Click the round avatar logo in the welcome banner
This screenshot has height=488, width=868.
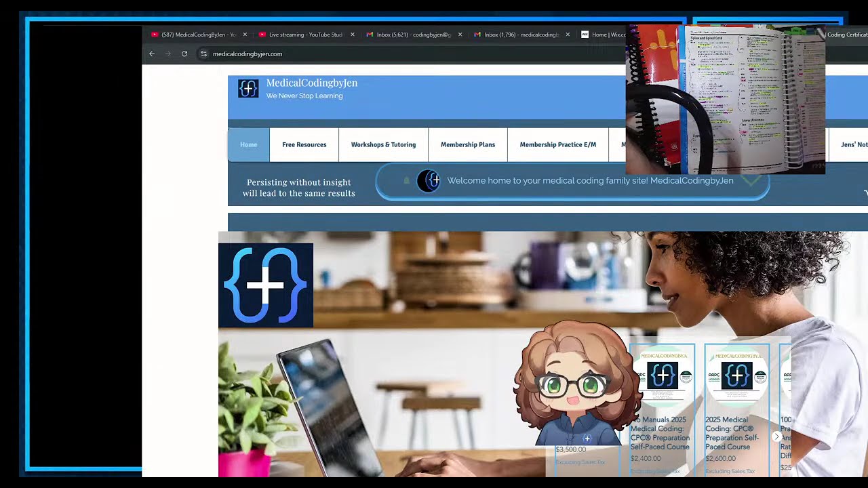(429, 181)
